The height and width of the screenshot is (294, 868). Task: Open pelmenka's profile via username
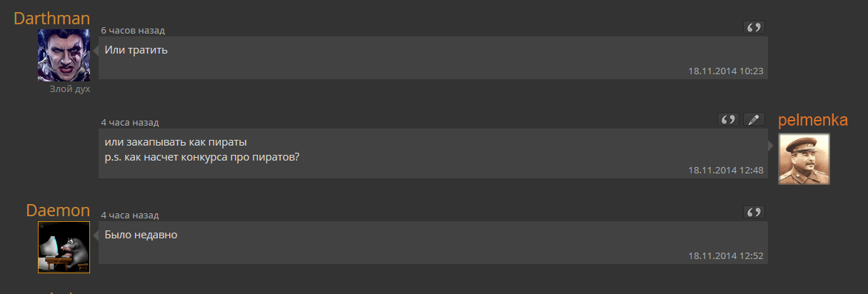pos(813,120)
